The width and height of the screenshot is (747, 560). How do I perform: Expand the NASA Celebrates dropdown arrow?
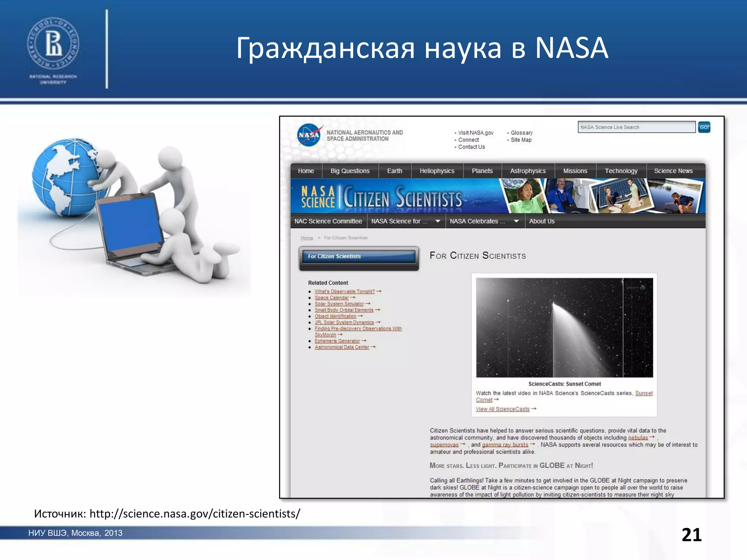click(516, 221)
